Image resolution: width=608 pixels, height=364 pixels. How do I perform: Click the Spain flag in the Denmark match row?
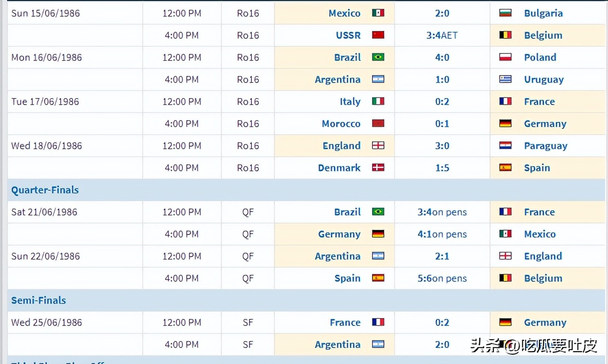[505, 167]
